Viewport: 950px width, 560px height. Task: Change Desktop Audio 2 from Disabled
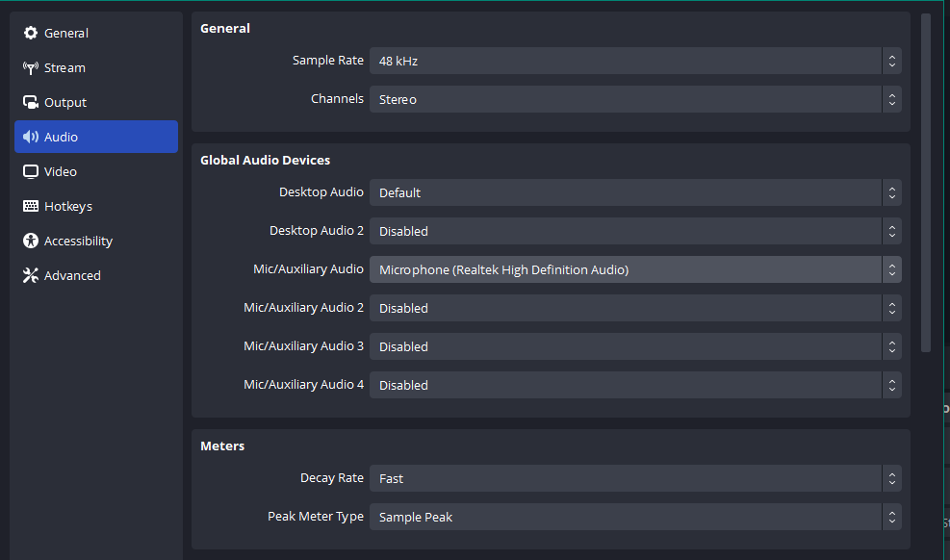(x=635, y=231)
